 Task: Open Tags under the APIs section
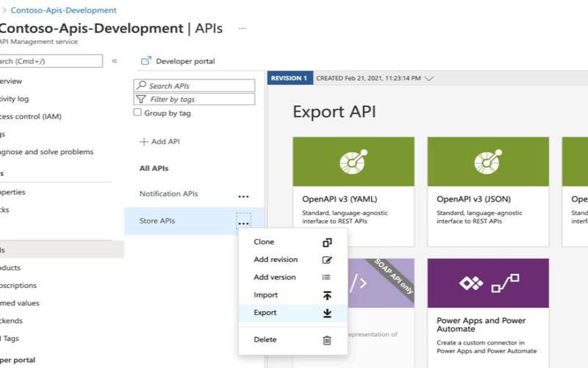(x=10, y=339)
